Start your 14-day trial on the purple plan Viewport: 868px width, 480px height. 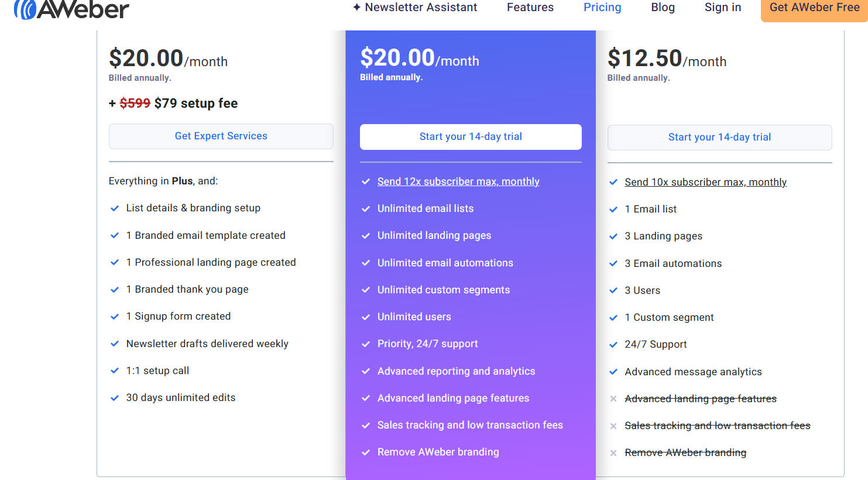[471, 136]
